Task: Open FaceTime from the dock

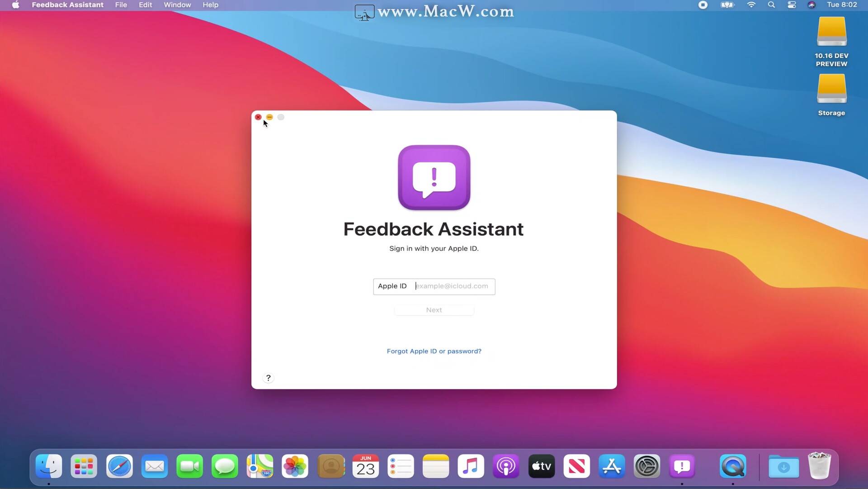Action: 190,466
